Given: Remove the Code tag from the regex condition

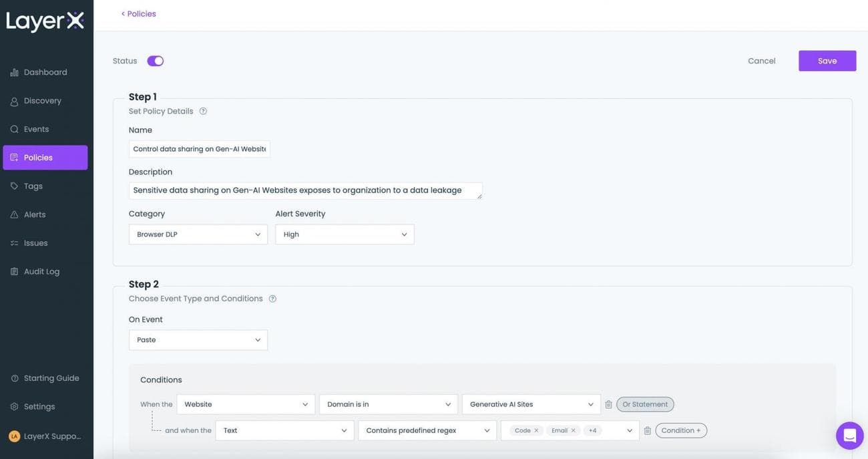Looking at the screenshot, I should coord(535,429).
